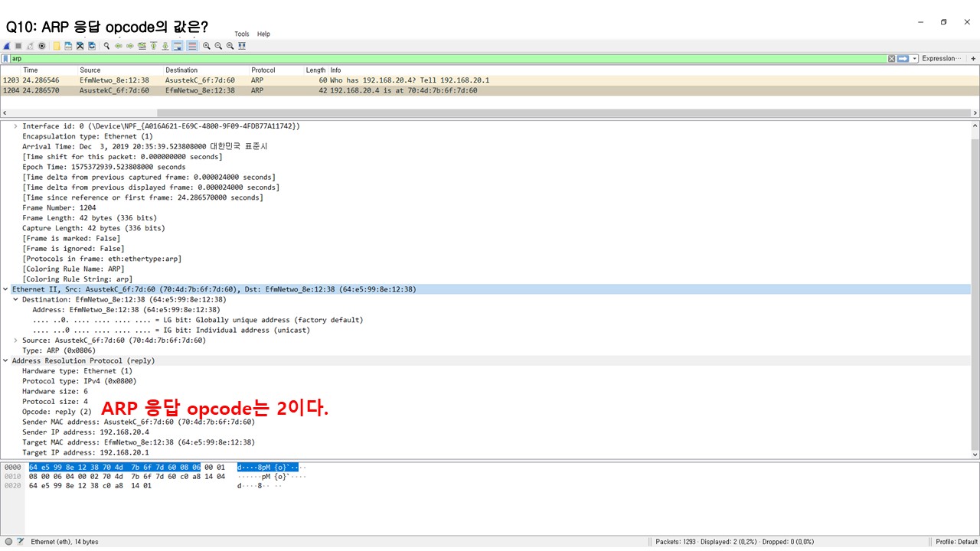
Task: Sort by Protocol column
Action: click(263, 70)
